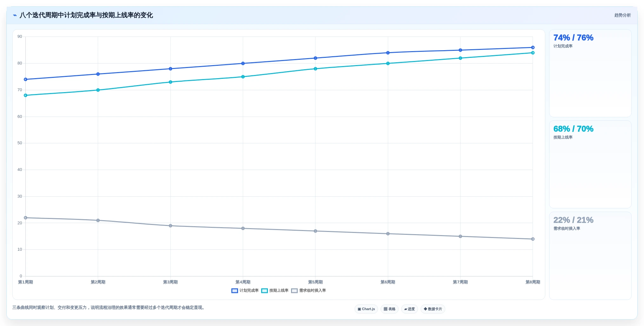Click the 第3周期 axis label

(x=170, y=282)
